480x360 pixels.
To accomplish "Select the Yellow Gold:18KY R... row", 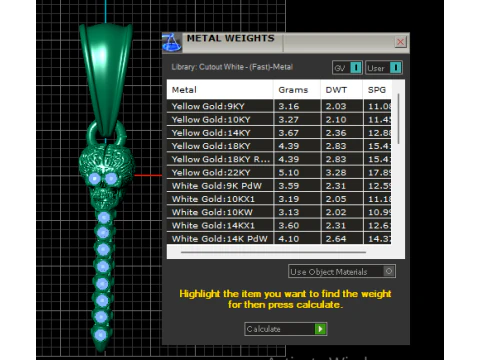I will [279, 159].
